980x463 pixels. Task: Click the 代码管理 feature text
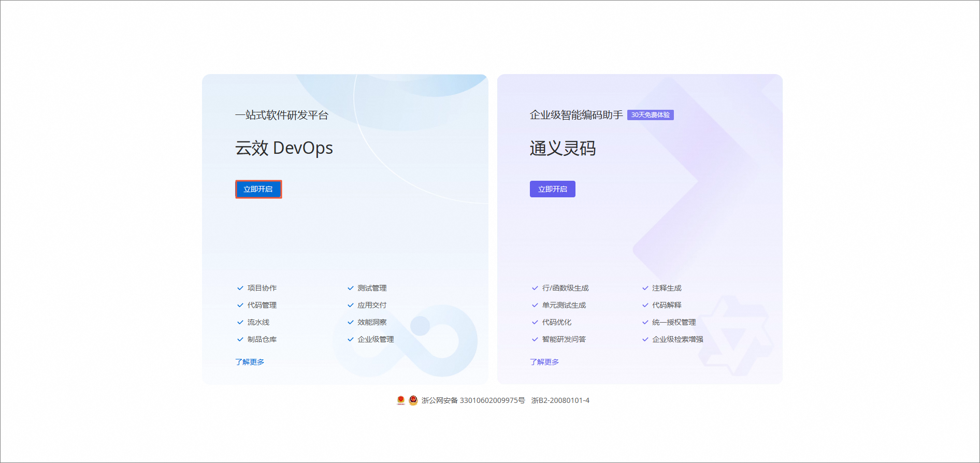click(x=262, y=305)
